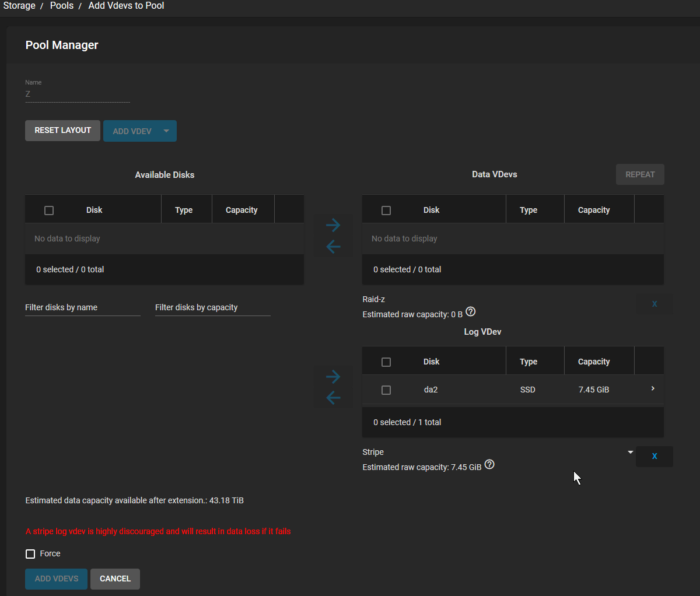Enable the Force checkbox
This screenshot has height=596, width=700.
pyautogui.click(x=30, y=554)
